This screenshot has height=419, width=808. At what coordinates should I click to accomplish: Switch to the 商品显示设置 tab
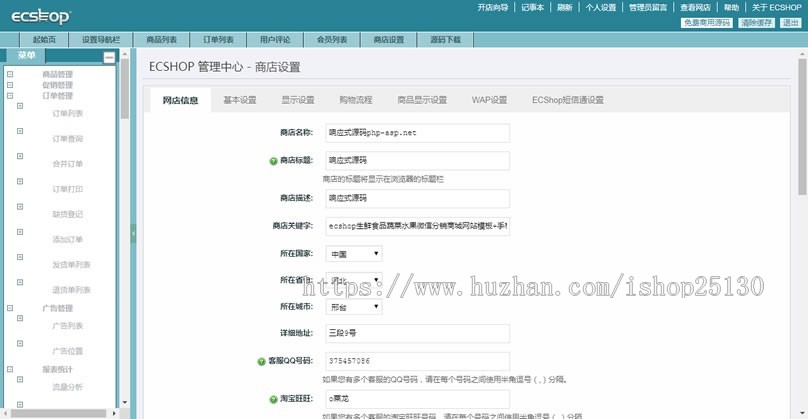click(x=422, y=100)
